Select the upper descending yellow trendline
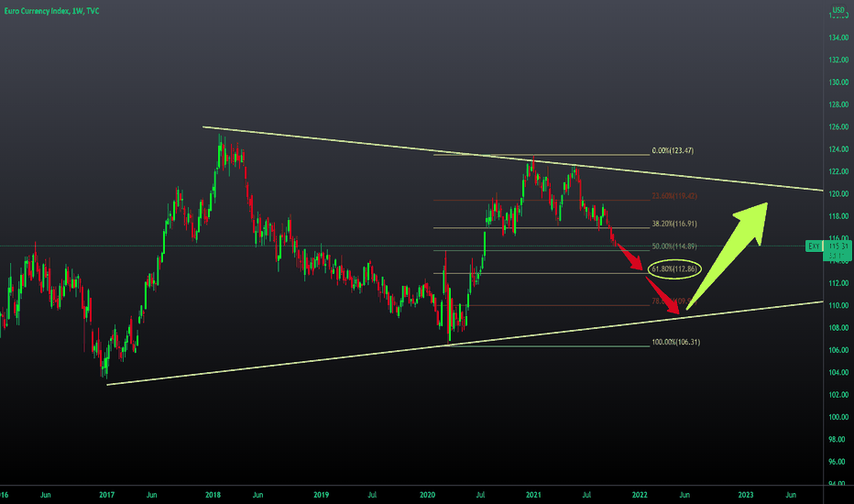Viewport: 854px width, 504px height. click(x=512, y=159)
